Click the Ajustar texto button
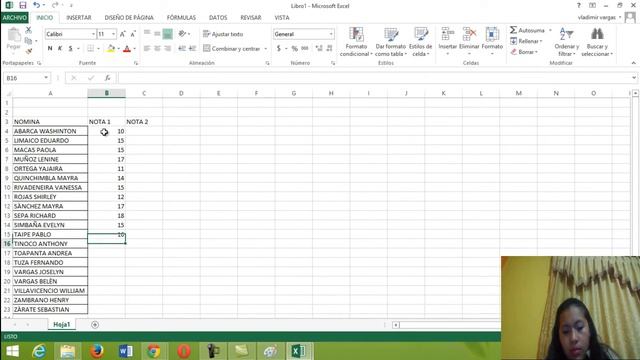 223,34
